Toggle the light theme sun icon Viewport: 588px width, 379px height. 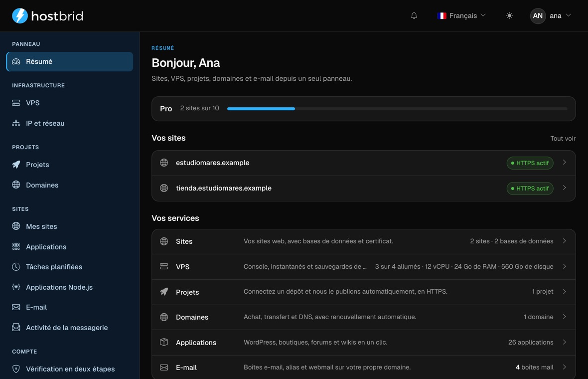509,16
